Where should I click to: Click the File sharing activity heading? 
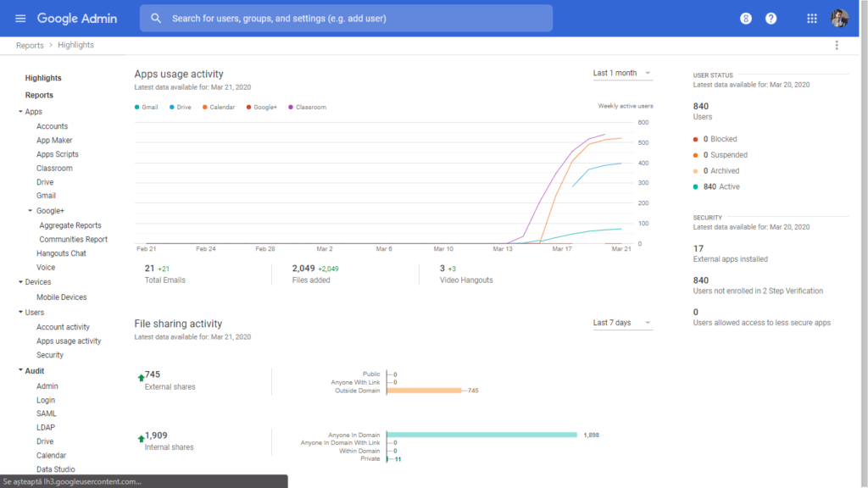pos(178,324)
